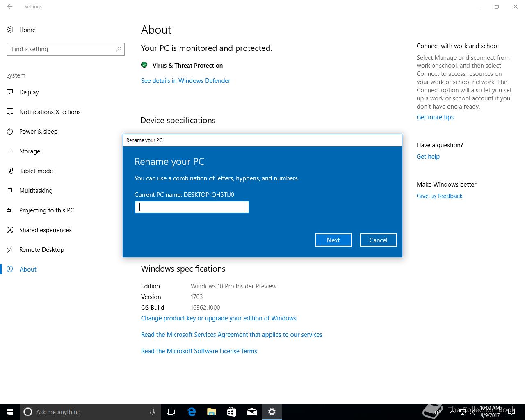Viewport: 525px width, 420px height.
Task: Select the Power & sleep icon
Action: (x=10, y=131)
